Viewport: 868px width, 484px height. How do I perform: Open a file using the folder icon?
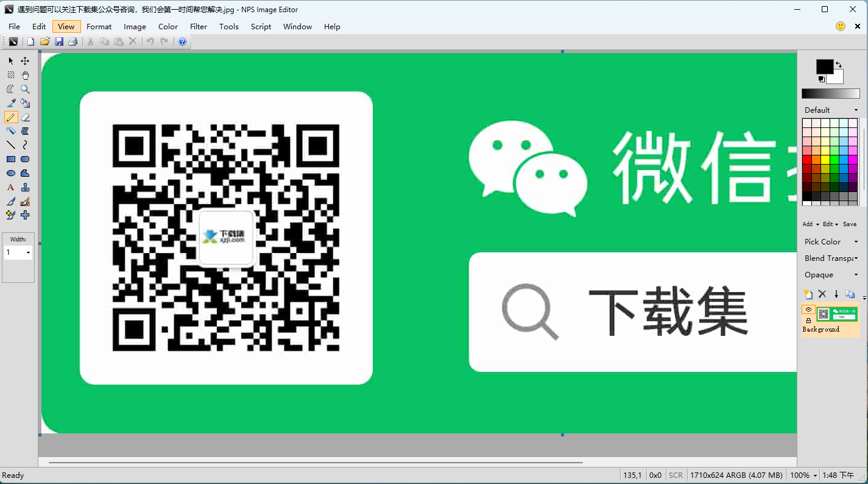click(44, 41)
